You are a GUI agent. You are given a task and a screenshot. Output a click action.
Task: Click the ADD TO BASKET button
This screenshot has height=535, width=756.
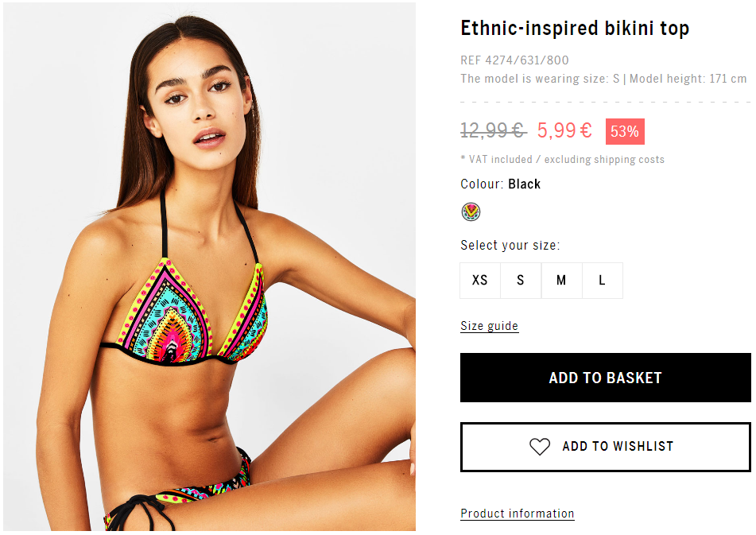(606, 378)
